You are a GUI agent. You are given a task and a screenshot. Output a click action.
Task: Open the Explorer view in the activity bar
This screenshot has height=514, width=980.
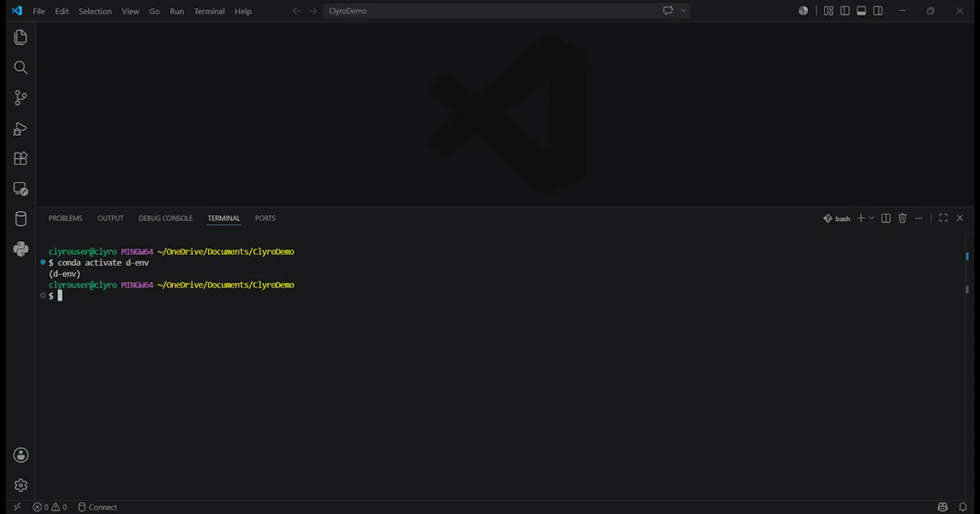(21, 37)
